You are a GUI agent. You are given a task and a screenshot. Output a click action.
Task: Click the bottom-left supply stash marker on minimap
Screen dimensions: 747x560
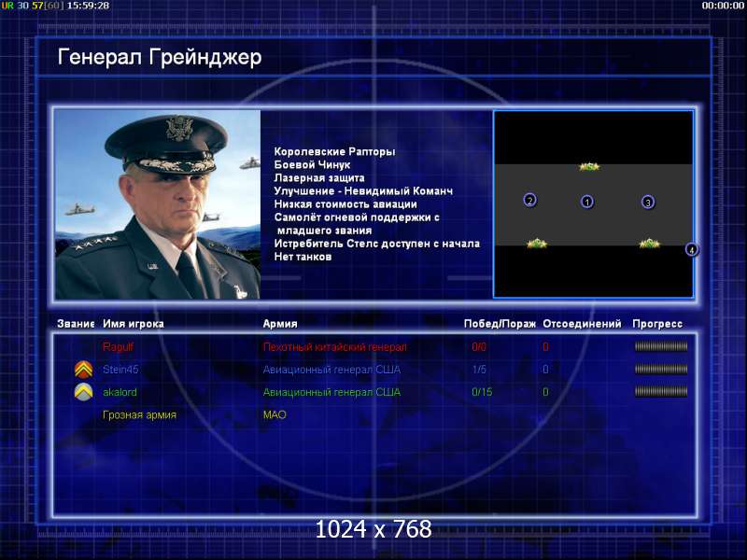click(x=537, y=244)
